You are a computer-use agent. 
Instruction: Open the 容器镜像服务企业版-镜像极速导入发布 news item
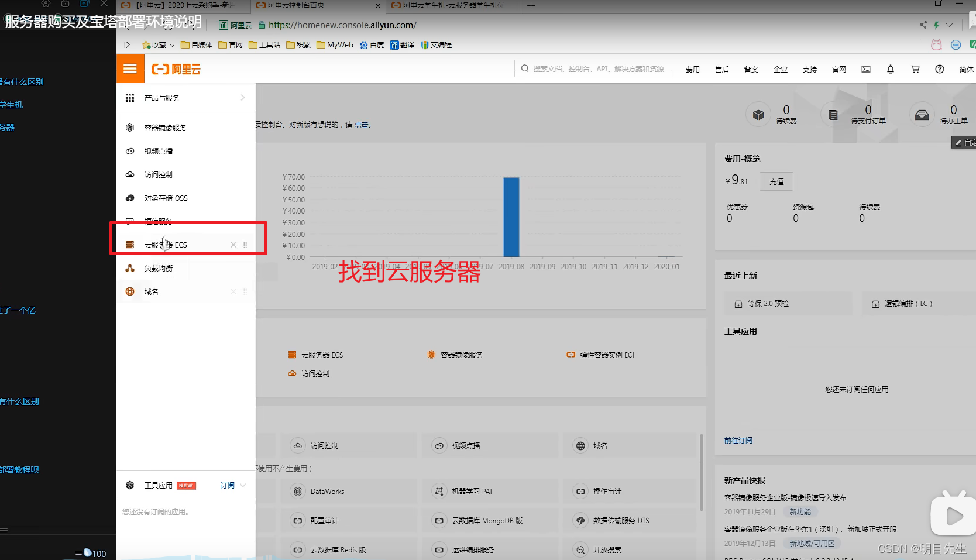pyautogui.click(x=785, y=497)
